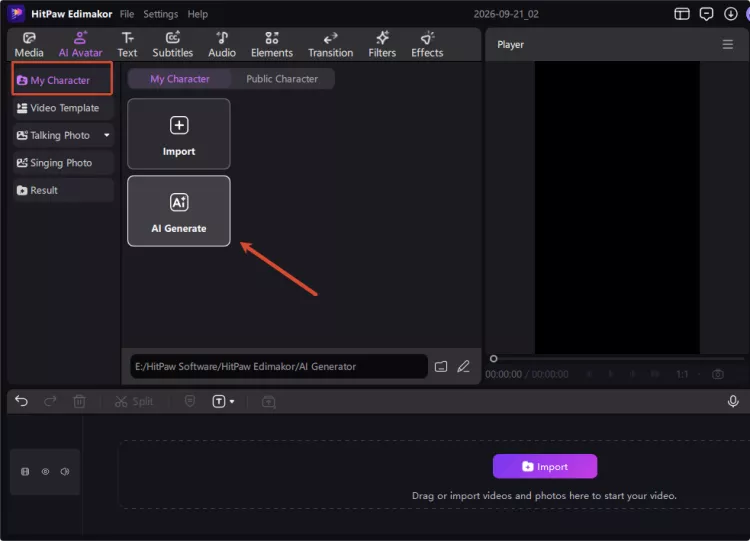Screen dimensions: 750x541
Task: Click the download icon in title bar
Action: point(730,14)
